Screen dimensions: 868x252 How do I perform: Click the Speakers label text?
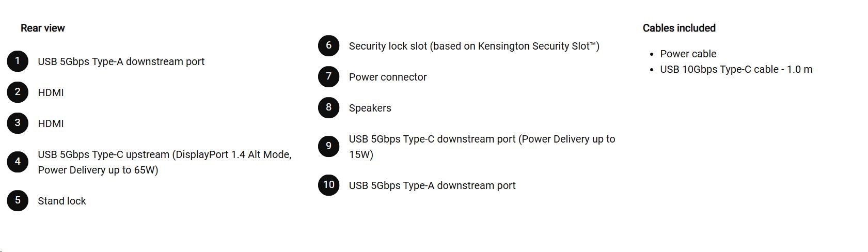370,108
